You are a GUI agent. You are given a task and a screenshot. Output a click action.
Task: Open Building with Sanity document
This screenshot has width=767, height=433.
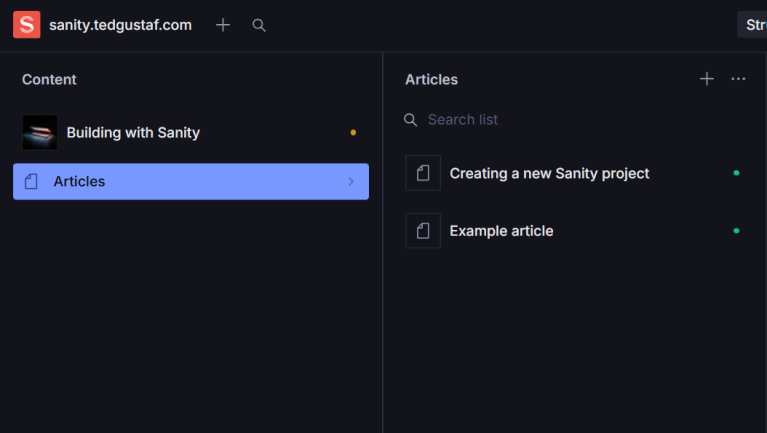pos(191,133)
